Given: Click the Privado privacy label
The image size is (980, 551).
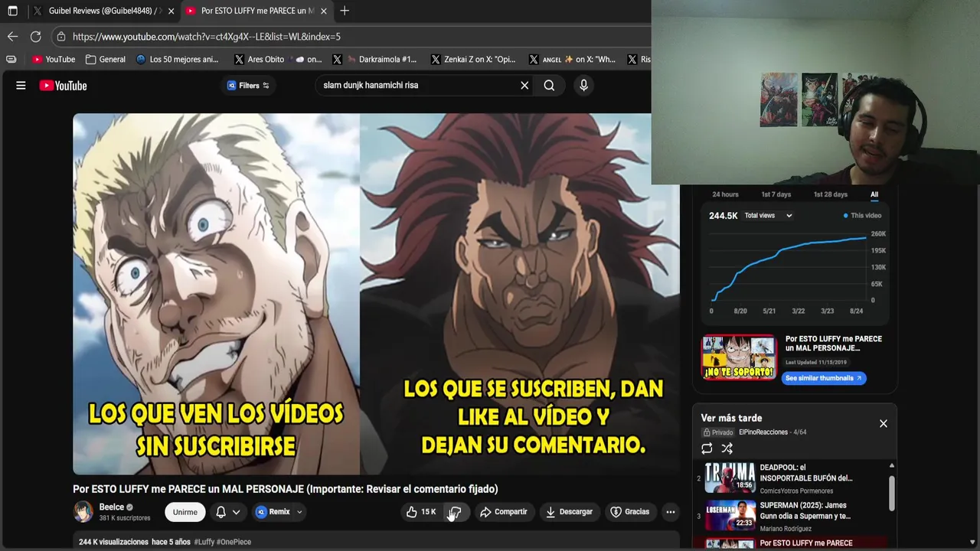Looking at the screenshot, I should coord(718,432).
